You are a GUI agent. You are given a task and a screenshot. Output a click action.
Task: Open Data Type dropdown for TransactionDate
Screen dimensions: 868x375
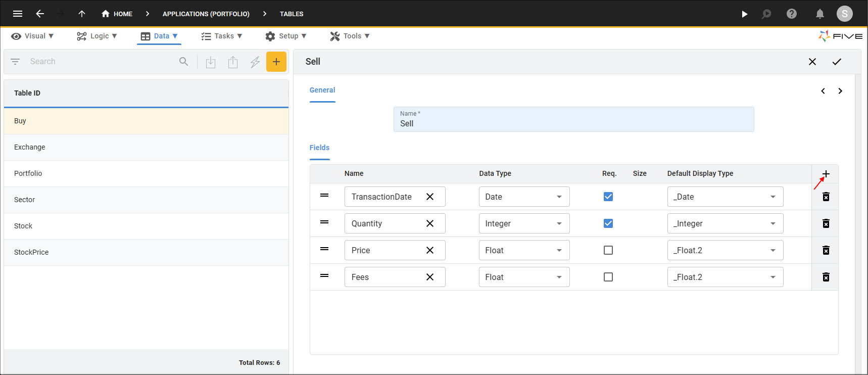[524, 197]
